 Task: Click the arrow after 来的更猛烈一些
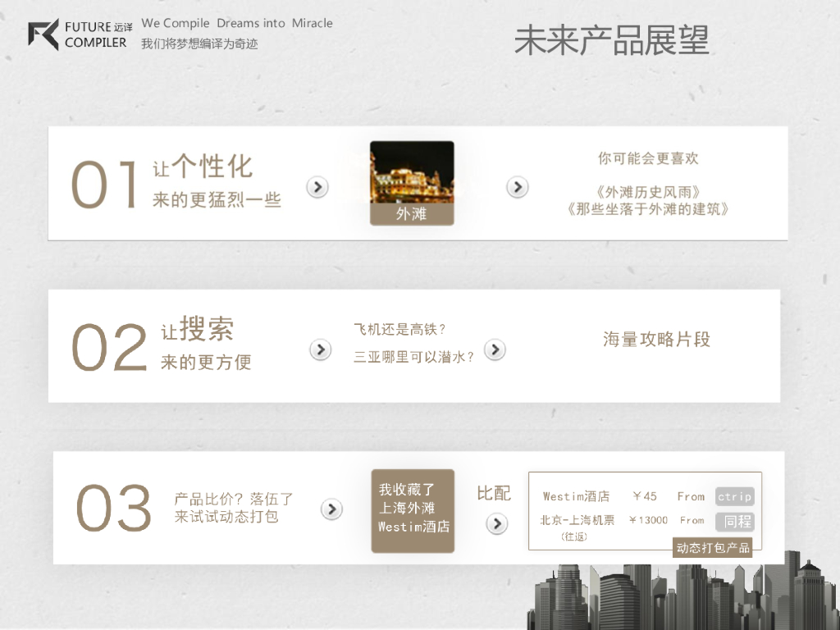[x=317, y=187]
